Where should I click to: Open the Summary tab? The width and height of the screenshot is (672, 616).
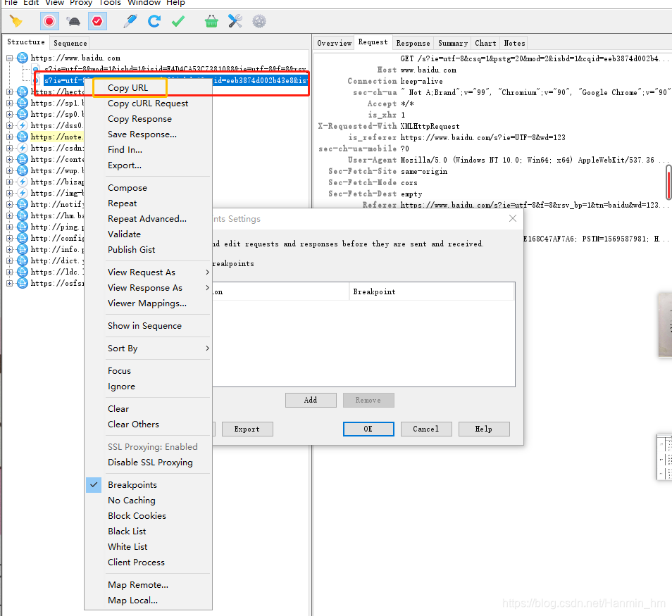coord(452,43)
